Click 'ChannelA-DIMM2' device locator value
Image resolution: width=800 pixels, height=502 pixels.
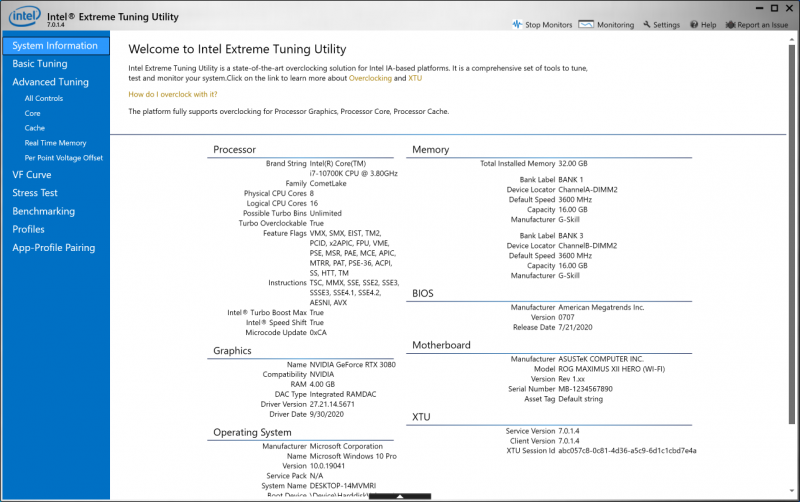coord(588,190)
